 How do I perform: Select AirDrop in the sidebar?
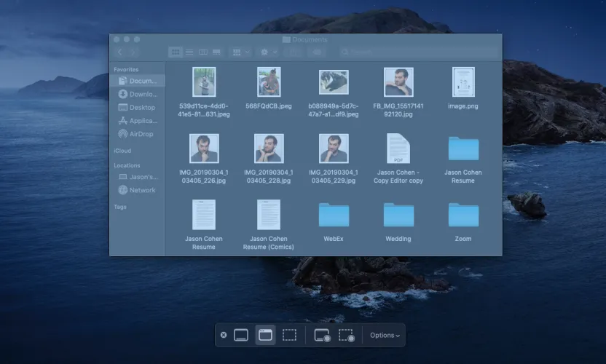click(138, 134)
